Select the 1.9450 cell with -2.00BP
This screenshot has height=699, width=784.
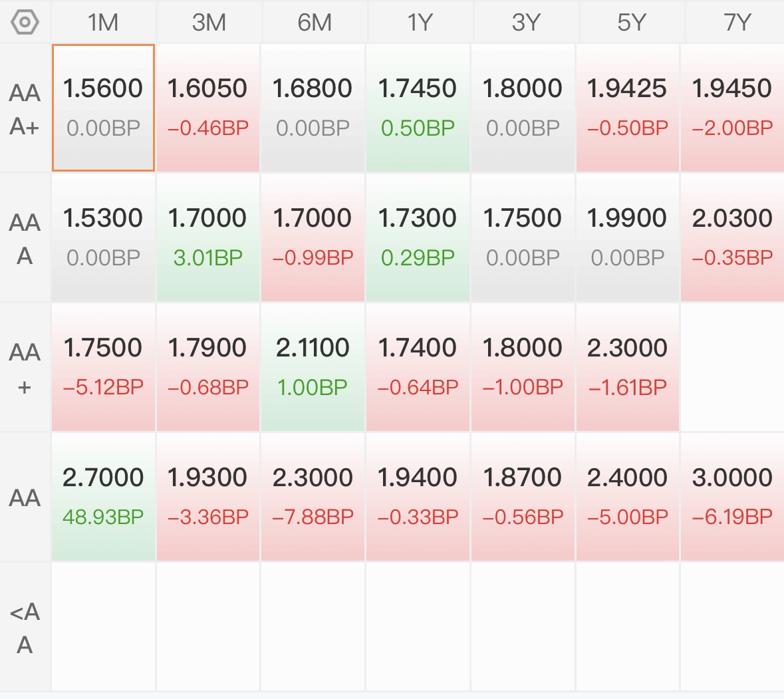(x=733, y=108)
